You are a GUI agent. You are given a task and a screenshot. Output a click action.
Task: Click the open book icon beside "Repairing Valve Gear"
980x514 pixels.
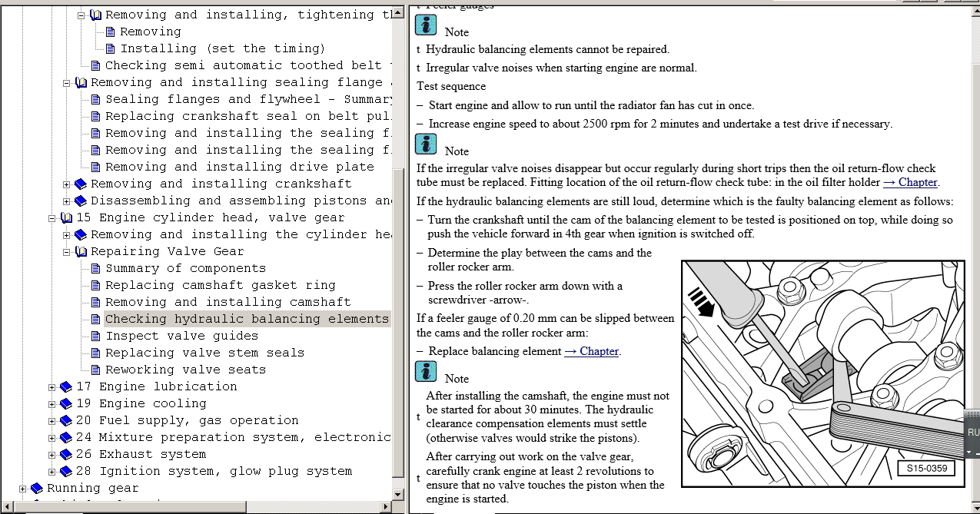tap(81, 251)
